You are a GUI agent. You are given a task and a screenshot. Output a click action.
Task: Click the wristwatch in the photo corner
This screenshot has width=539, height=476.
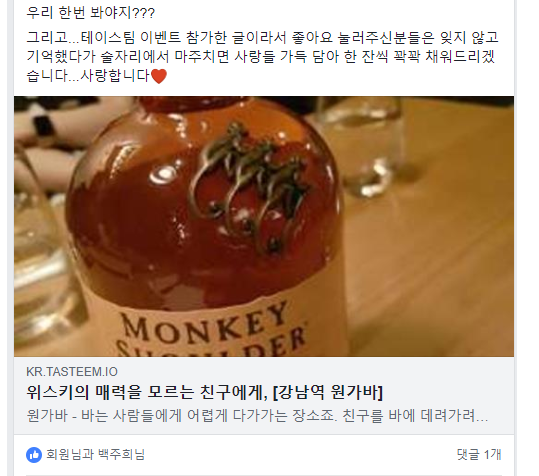click(43, 126)
